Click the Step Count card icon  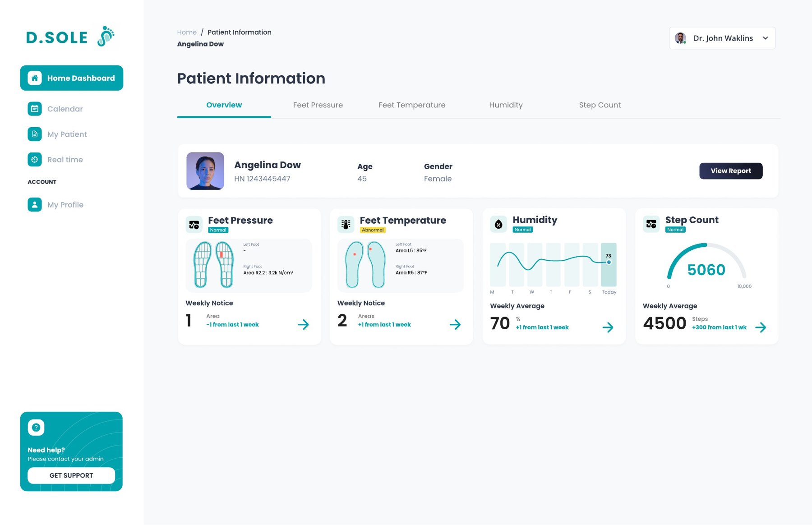point(651,224)
